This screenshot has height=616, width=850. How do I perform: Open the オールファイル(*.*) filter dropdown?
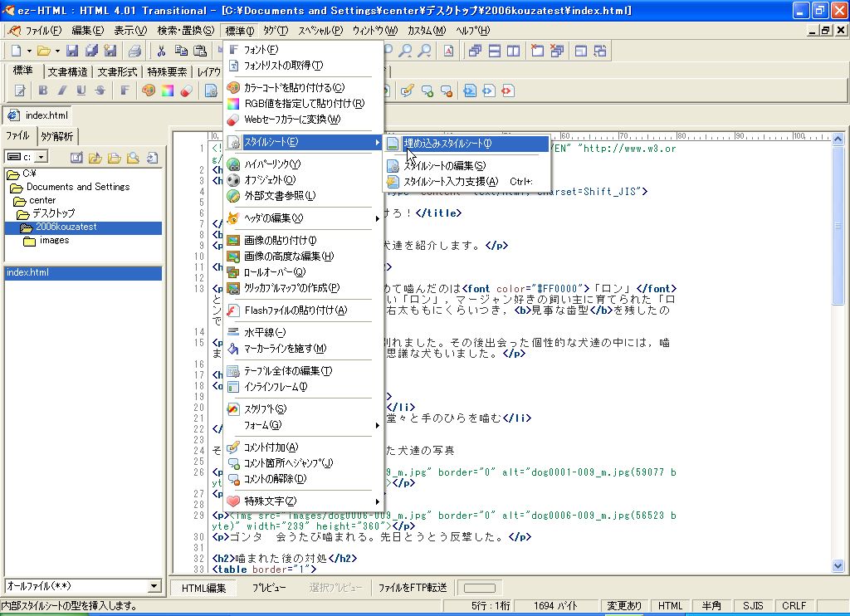click(x=154, y=586)
